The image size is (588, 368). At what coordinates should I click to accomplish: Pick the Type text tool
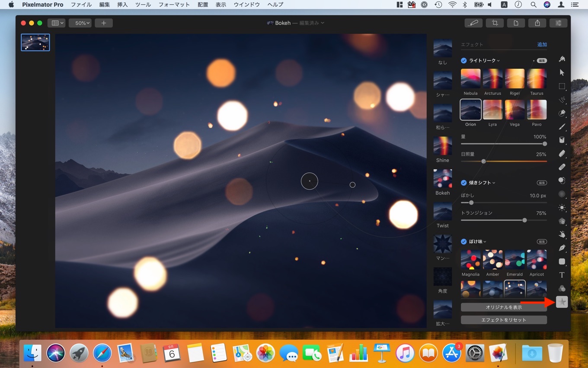562,275
